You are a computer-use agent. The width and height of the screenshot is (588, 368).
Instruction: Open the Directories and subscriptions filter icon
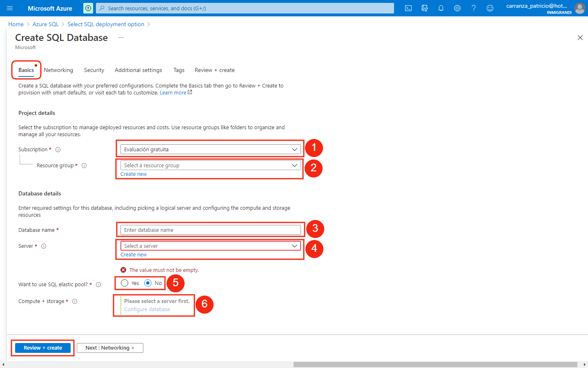point(425,8)
